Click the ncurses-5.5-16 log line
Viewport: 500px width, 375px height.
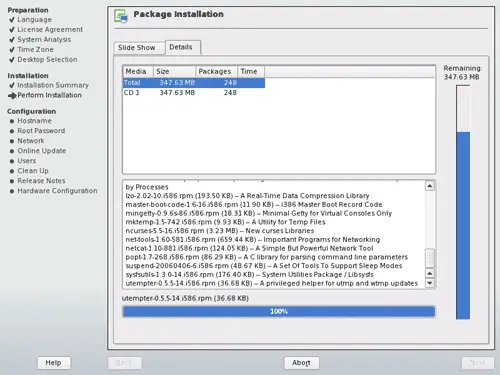[220, 231]
